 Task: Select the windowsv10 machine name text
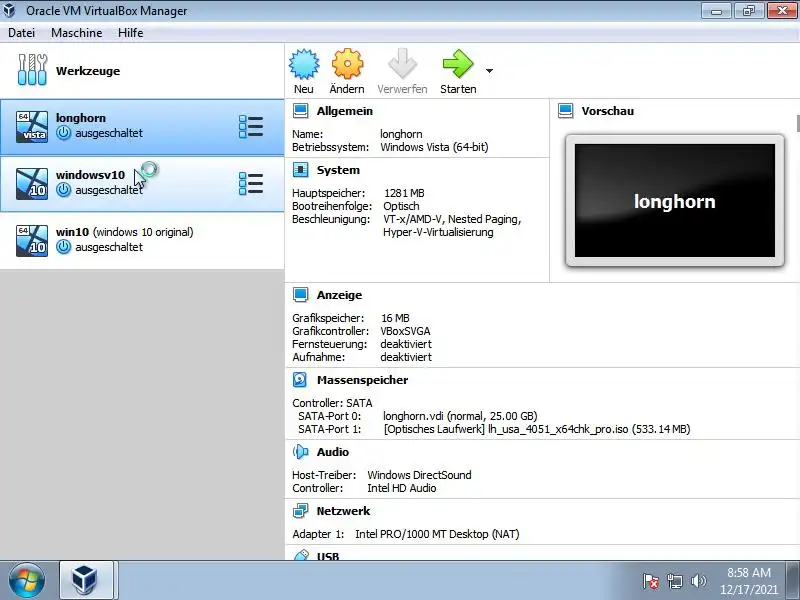90,175
